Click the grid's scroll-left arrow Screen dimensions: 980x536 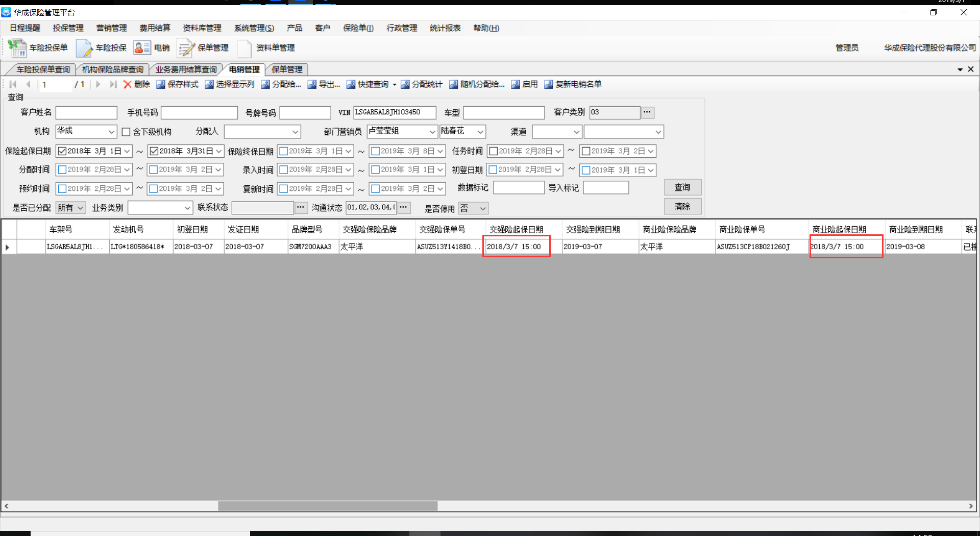[6, 506]
